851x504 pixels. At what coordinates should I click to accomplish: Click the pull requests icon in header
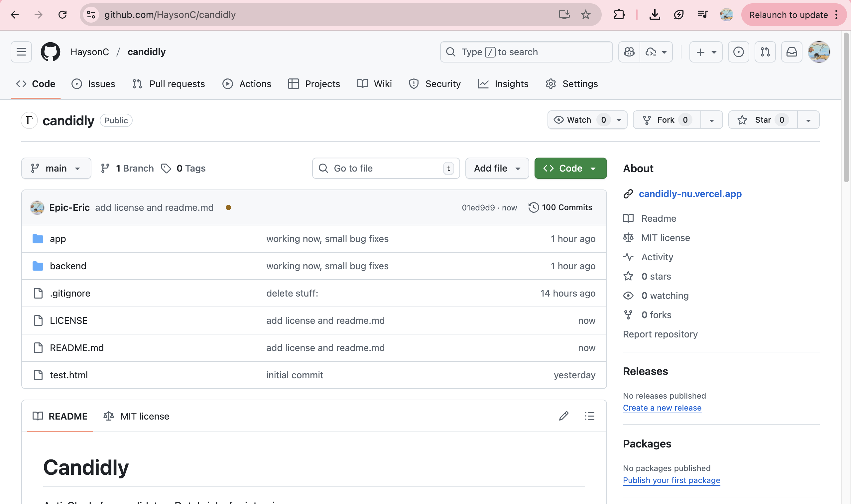(765, 52)
